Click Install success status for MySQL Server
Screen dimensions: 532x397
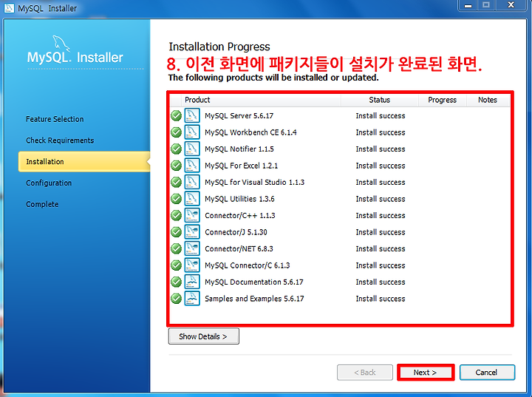tap(381, 116)
